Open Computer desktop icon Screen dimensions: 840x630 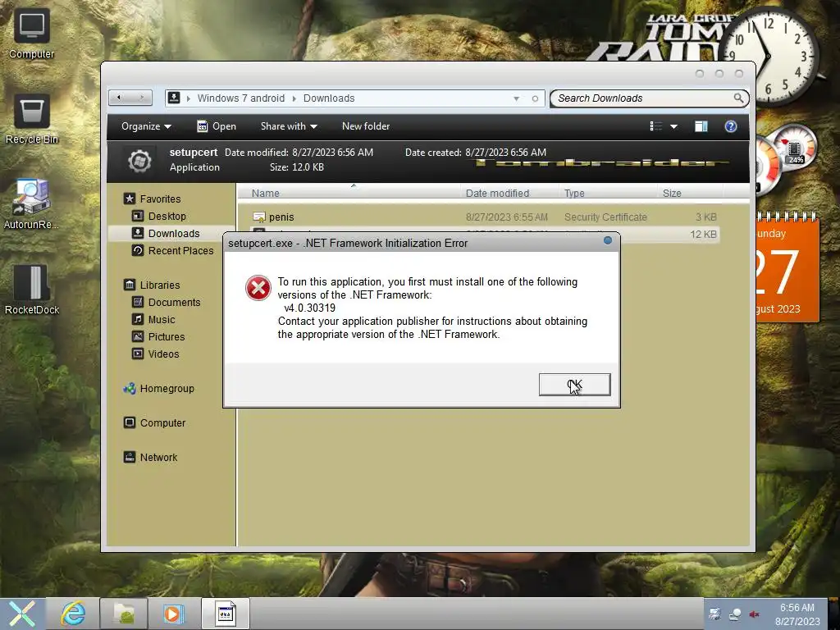pos(32,33)
